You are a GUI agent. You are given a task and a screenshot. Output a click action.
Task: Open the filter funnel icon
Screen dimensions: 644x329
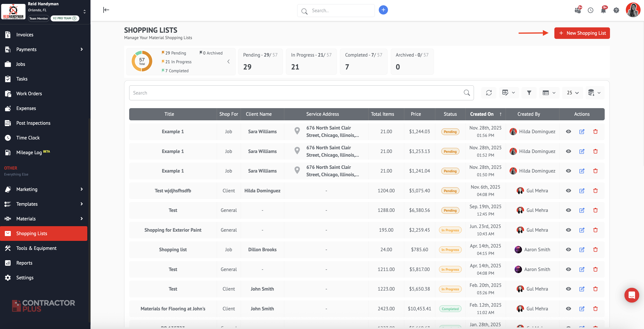tap(529, 93)
